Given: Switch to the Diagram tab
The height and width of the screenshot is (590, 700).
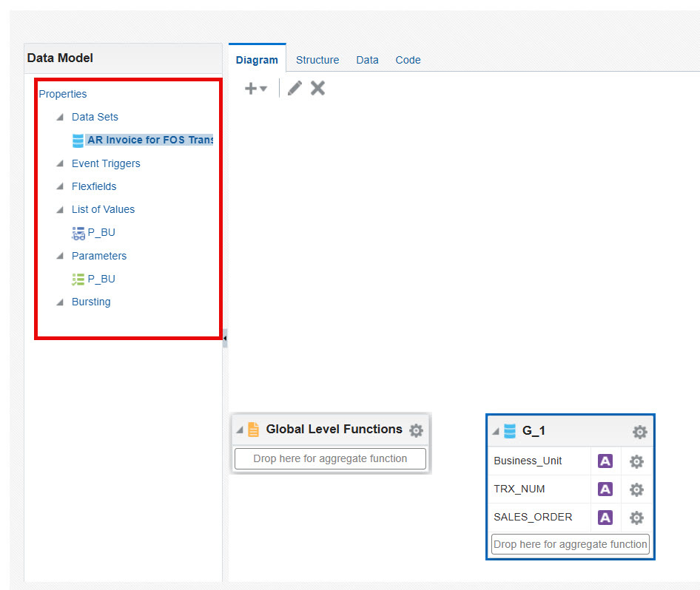Looking at the screenshot, I should 257,60.
